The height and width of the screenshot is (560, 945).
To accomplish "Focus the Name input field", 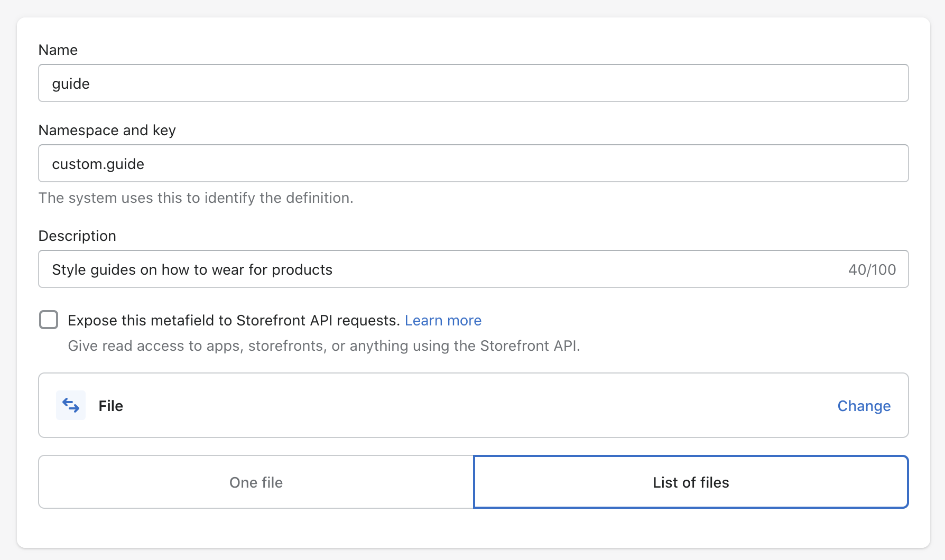I will tap(473, 83).
